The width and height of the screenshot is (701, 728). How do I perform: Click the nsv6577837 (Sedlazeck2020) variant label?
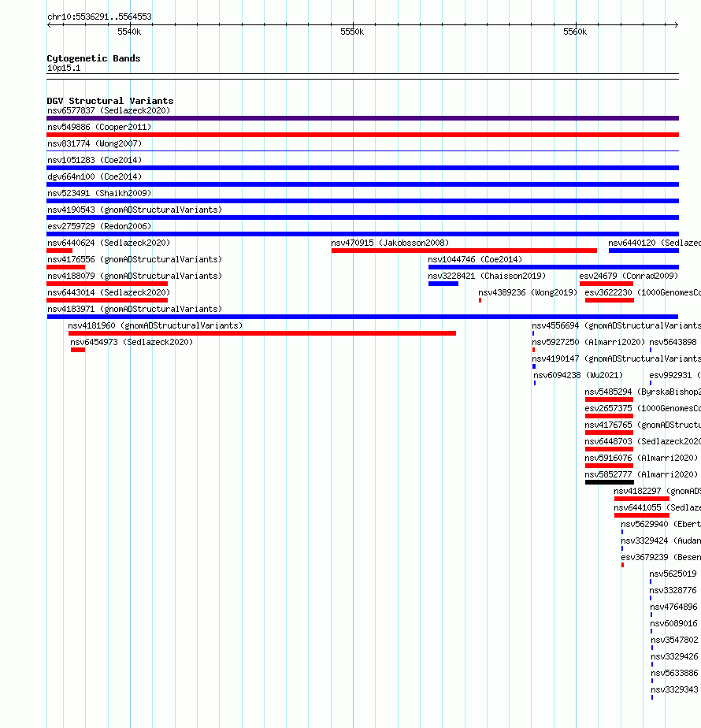pyautogui.click(x=109, y=110)
